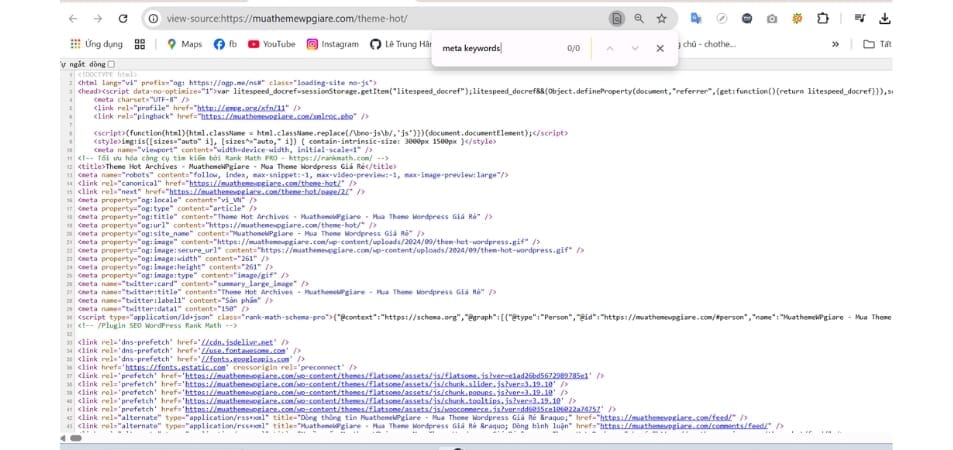This screenshot has width=953, height=450.
Task: Click in the "meta keywords" find field
Action: [495, 48]
